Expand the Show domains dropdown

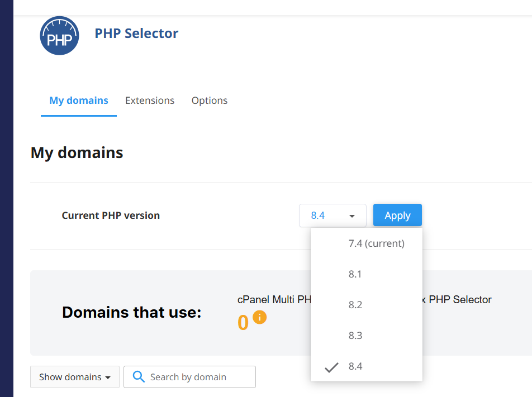[74, 377]
